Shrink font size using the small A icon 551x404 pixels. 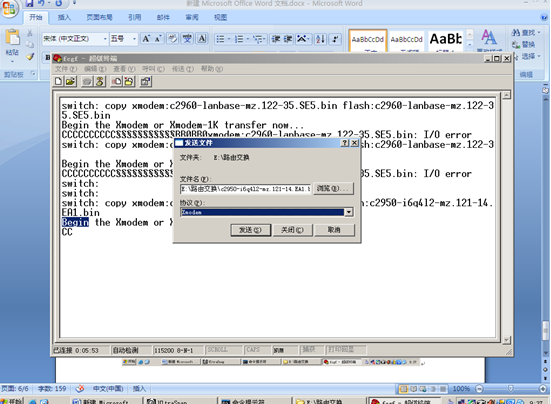(158, 39)
